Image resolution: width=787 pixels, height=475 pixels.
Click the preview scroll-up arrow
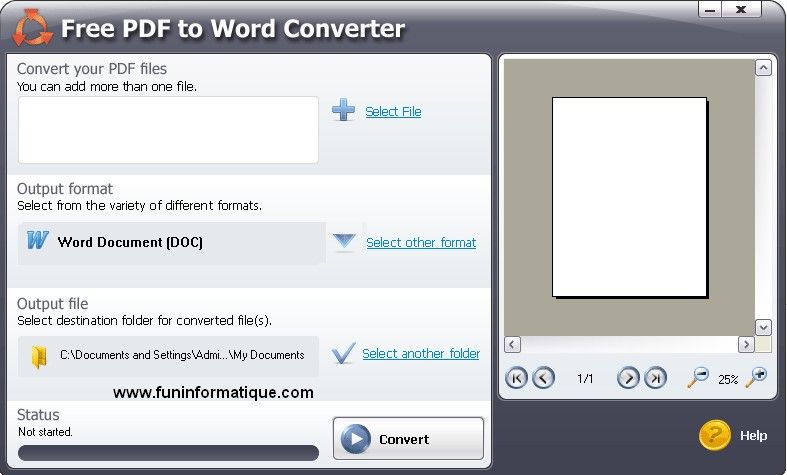point(763,68)
